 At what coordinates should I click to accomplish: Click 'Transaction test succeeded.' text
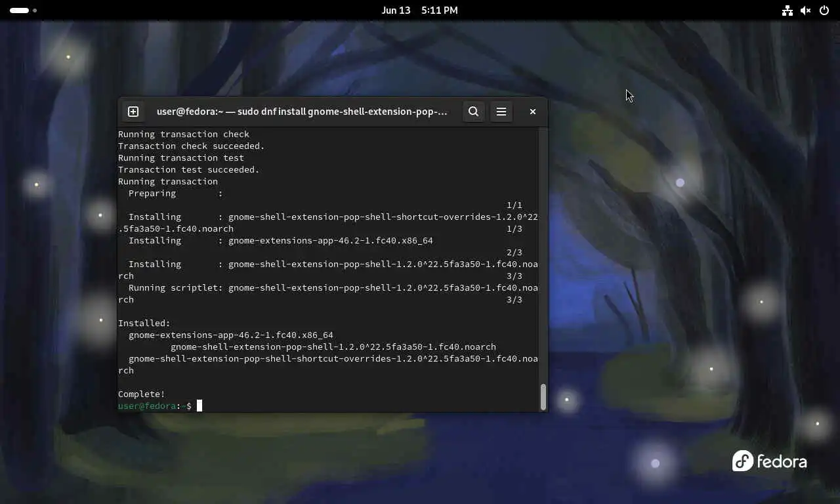tap(189, 169)
